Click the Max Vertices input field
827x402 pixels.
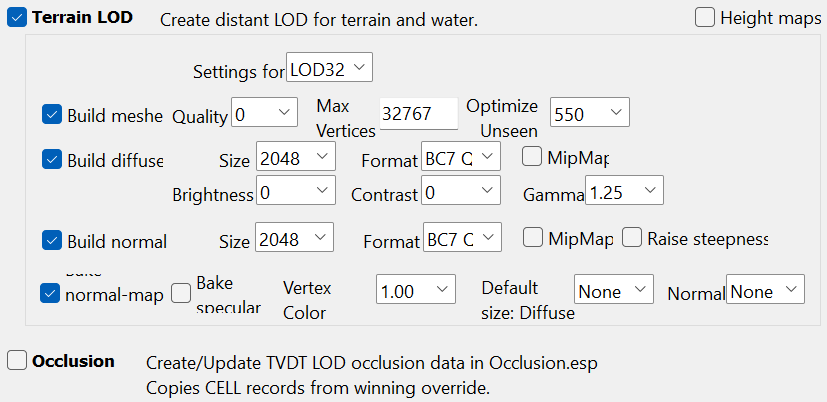click(419, 113)
